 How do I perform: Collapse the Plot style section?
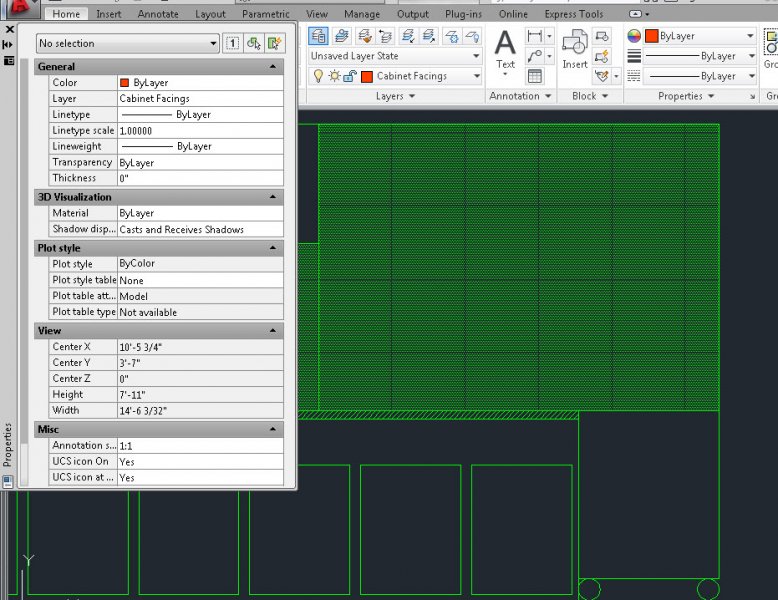(273, 248)
